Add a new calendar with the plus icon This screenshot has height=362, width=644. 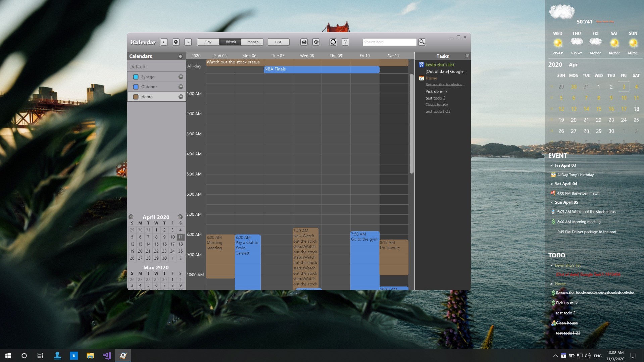(x=180, y=56)
